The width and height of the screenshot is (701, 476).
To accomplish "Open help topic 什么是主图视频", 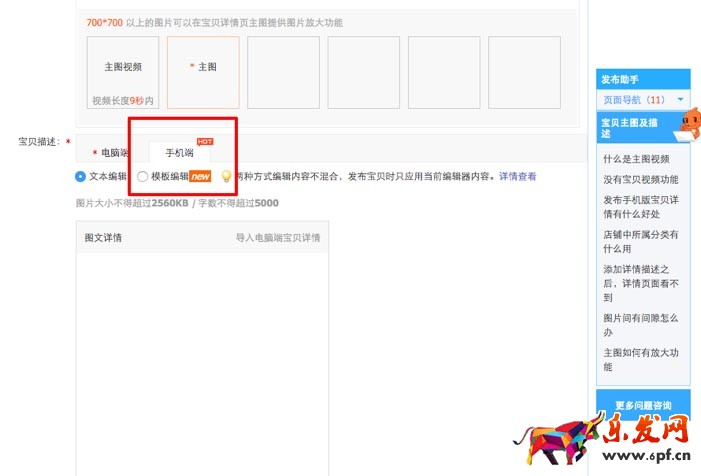I will [636, 158].
